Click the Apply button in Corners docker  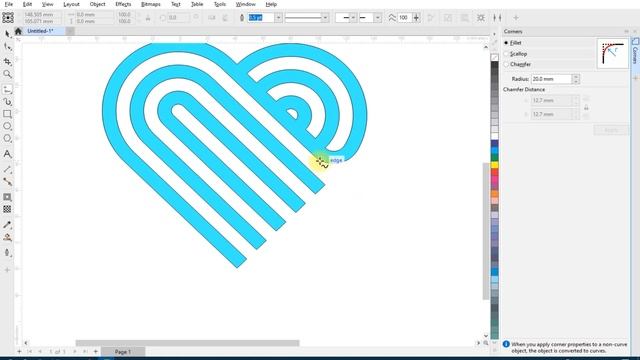[x=611, y=130]
